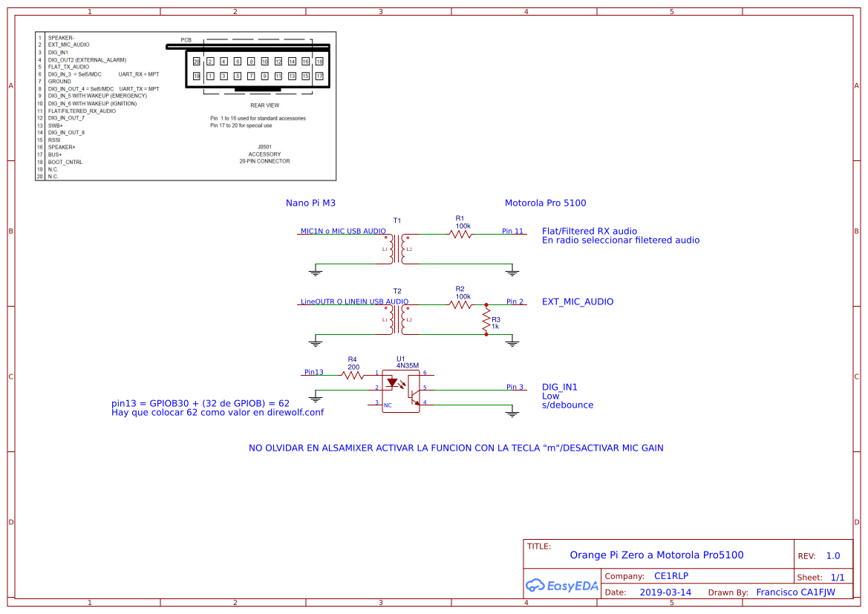The image size is (868, 614).
Task: Click the title Orange Pi Zero a Motorola Pro5100
Action: pos(656,555)
